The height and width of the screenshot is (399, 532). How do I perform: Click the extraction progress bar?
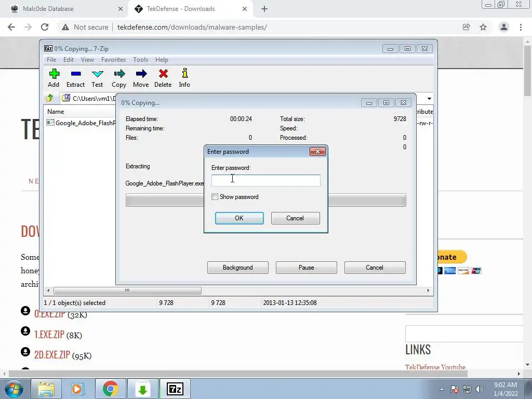tap(265, 200)
